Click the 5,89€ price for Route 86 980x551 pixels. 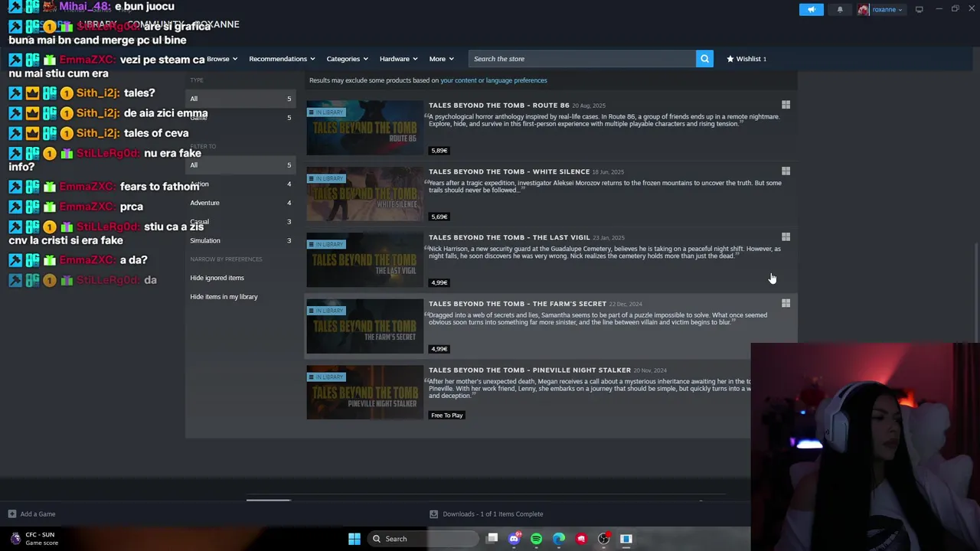coord(439,151)
